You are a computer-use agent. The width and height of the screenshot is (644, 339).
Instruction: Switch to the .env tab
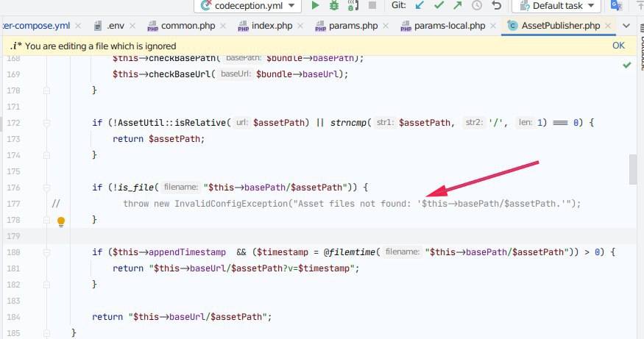[x=115, y=26]
